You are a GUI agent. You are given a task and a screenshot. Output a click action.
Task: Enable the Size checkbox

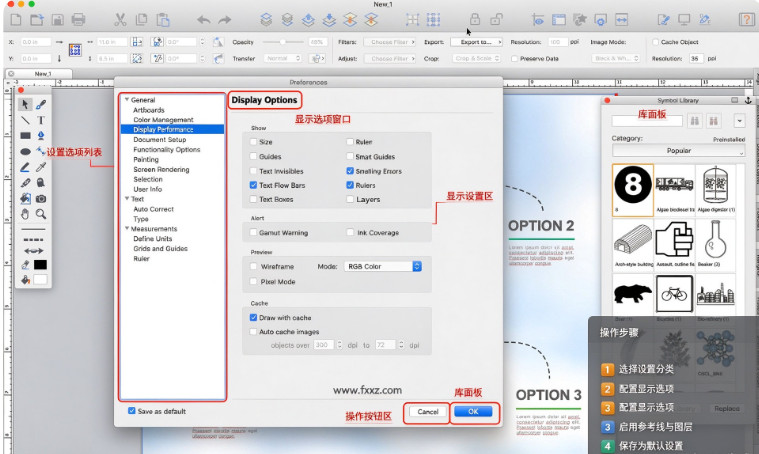coord(253,142)
